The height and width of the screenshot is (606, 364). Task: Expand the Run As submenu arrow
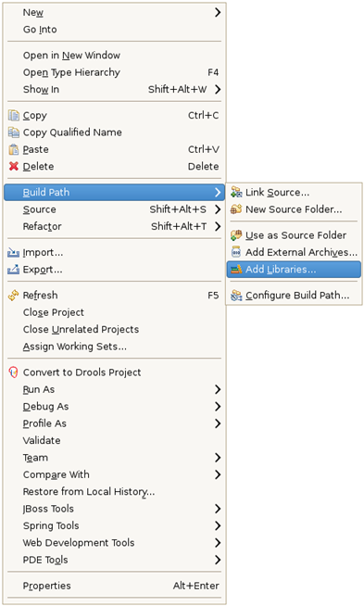point(218,389)
